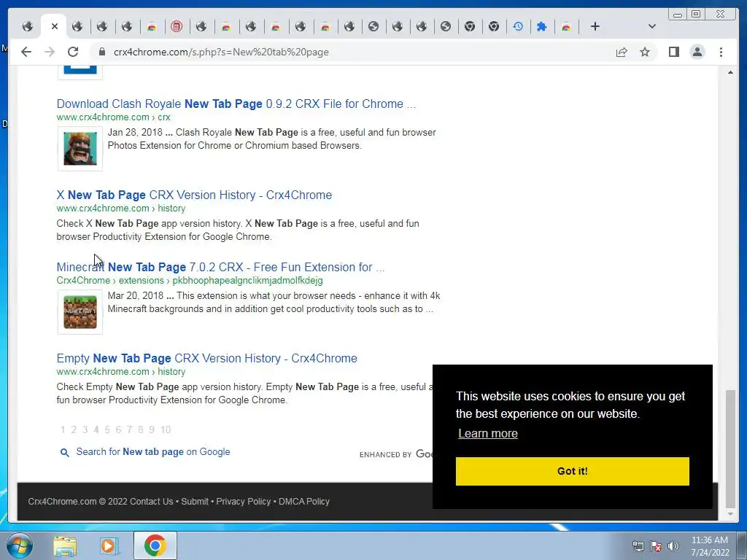Screen dimensions: 747x560
Task: Open the Action Center flag icon
Action: click(656, 546)
